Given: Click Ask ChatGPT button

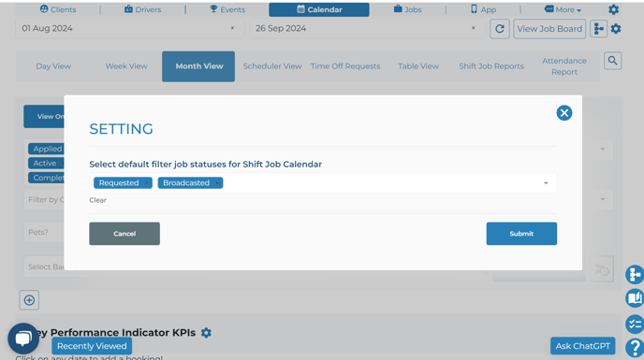Looking at the screenshot, I should click(583, 346).
